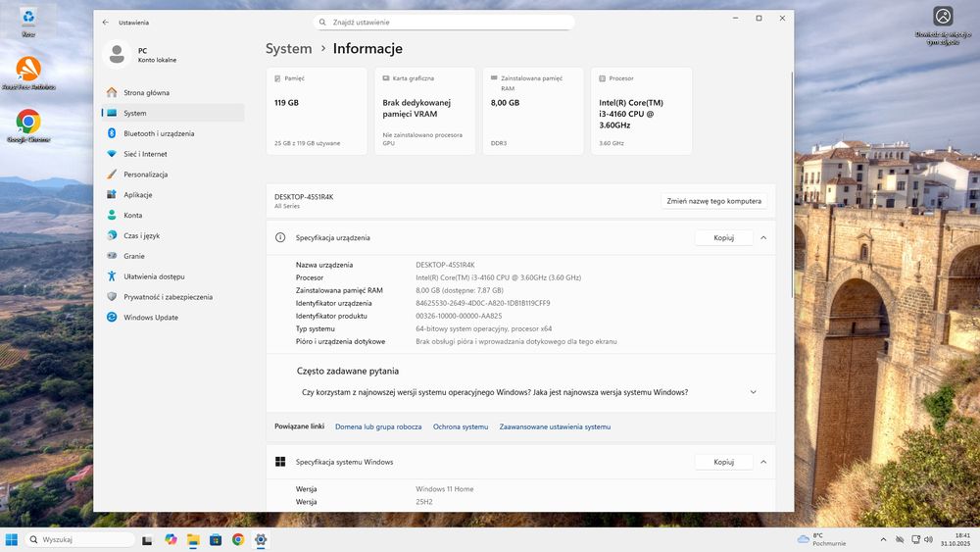This screenshot has width=980, height=552.
Task: Open Konta person icon
Action: (112, 215)
